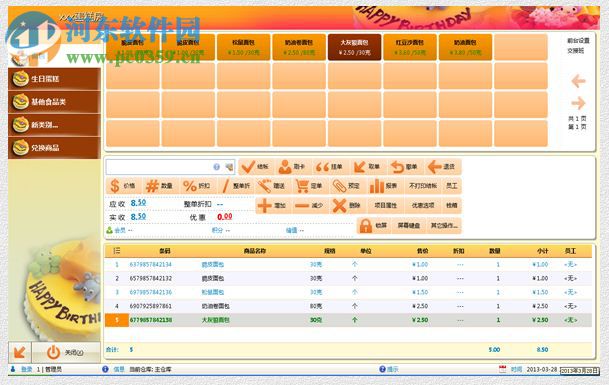
Task: Open reservations with paperclip 预定 icon
Action: point(339,186)
